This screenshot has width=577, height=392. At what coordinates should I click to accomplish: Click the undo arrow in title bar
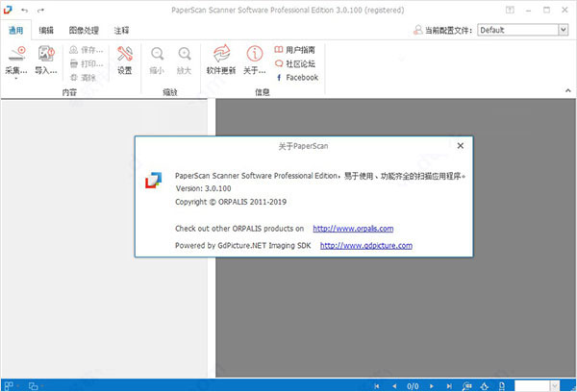[24, 10]
